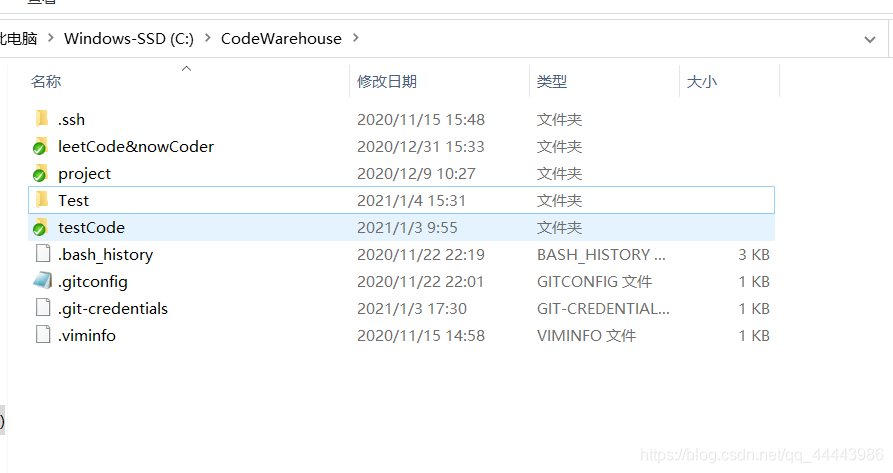Click date 2021/1/4 15:31 cell

pos(411,200)
